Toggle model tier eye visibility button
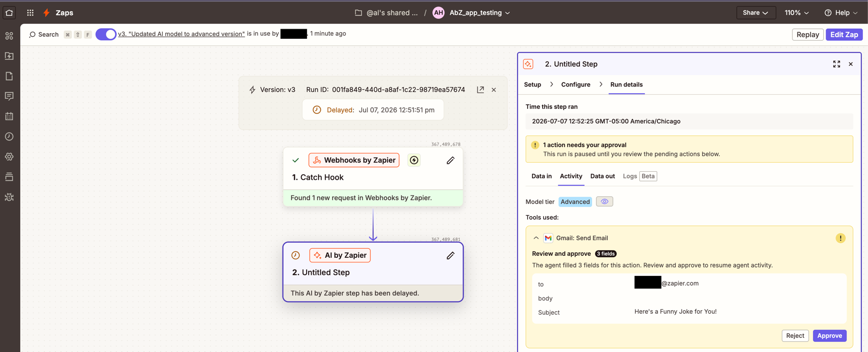The height and width of the screenshot is (352, 868). [x=604, y=201]
